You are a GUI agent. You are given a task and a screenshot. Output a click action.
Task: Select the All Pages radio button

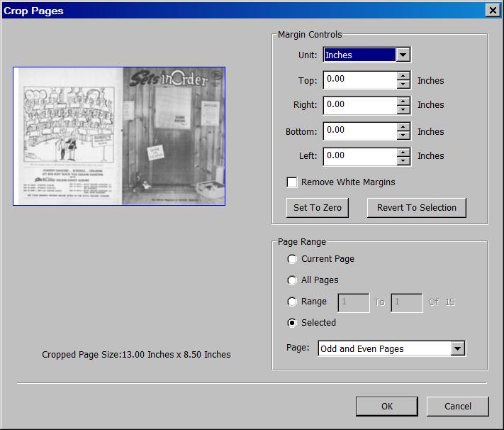tap(292, 280)
